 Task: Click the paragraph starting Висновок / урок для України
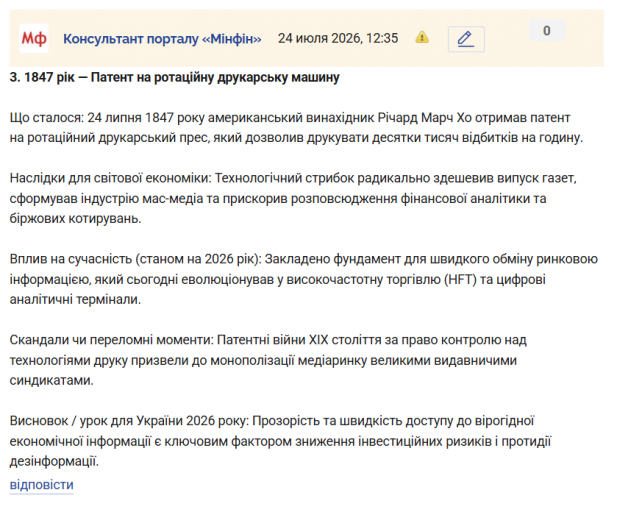point(280,441)
